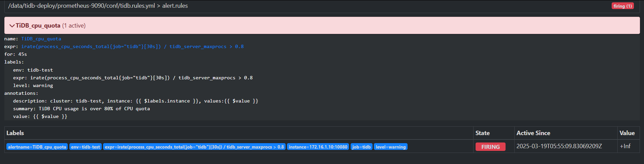Toggle the TiDB_cpu_quota alert header title

[38, 26]
